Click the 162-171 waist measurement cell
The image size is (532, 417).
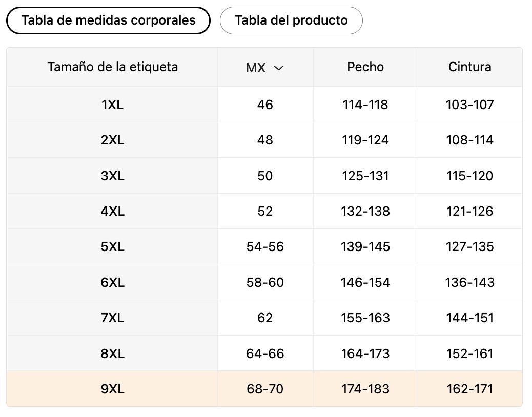[469, 389]
